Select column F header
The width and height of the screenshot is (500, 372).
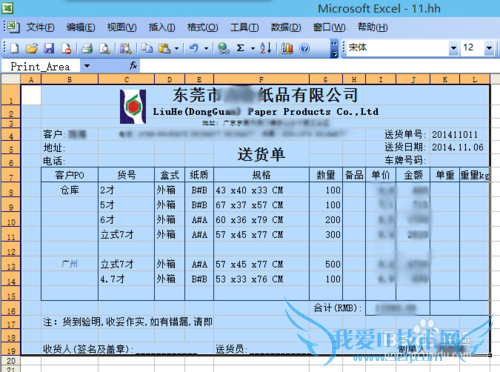261,79
